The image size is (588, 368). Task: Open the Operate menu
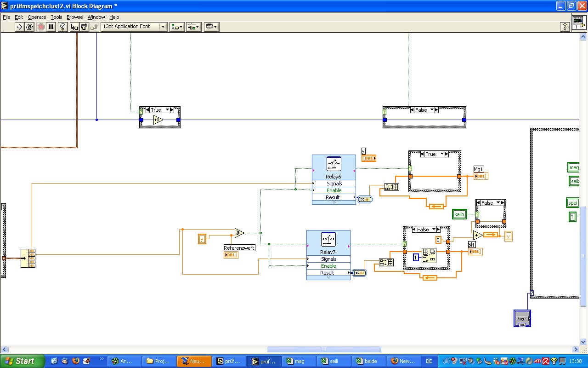click(37, 17)
